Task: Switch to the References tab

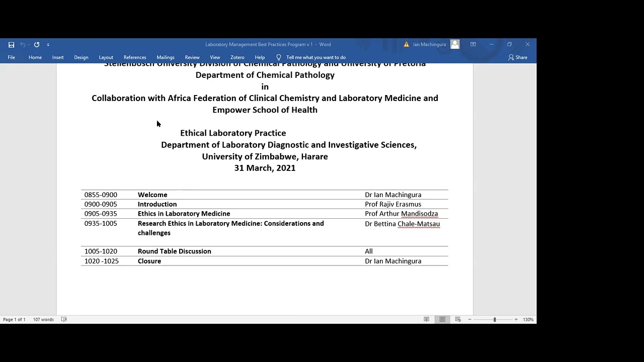Action: pyautogui.click(x=135, y=57)
